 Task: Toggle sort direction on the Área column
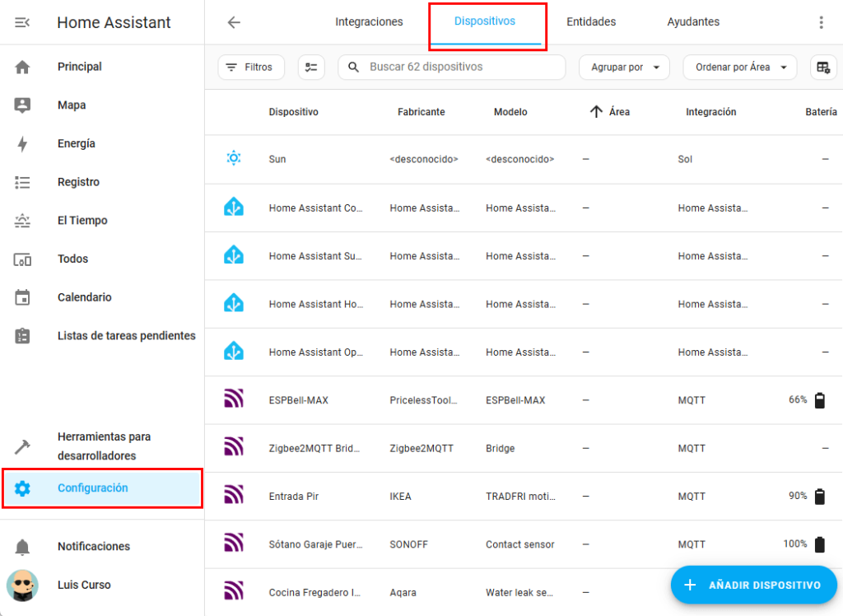(597, 112)
